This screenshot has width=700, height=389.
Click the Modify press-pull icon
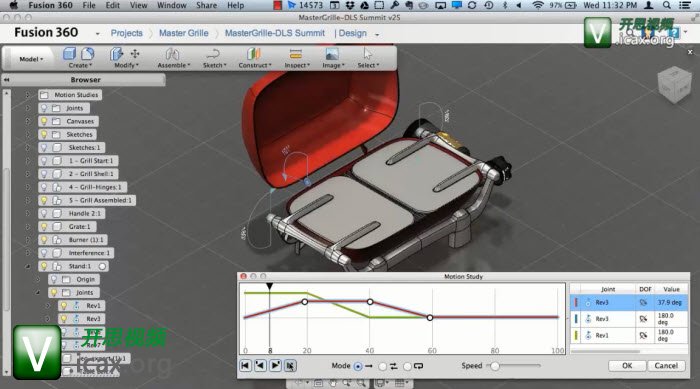(x=116, y=54)
